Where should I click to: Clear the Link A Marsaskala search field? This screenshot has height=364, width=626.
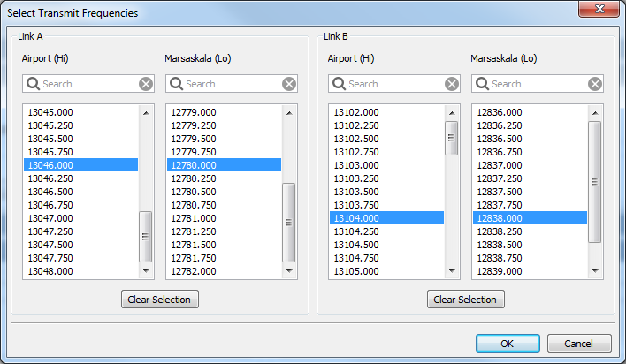[289, 84]
